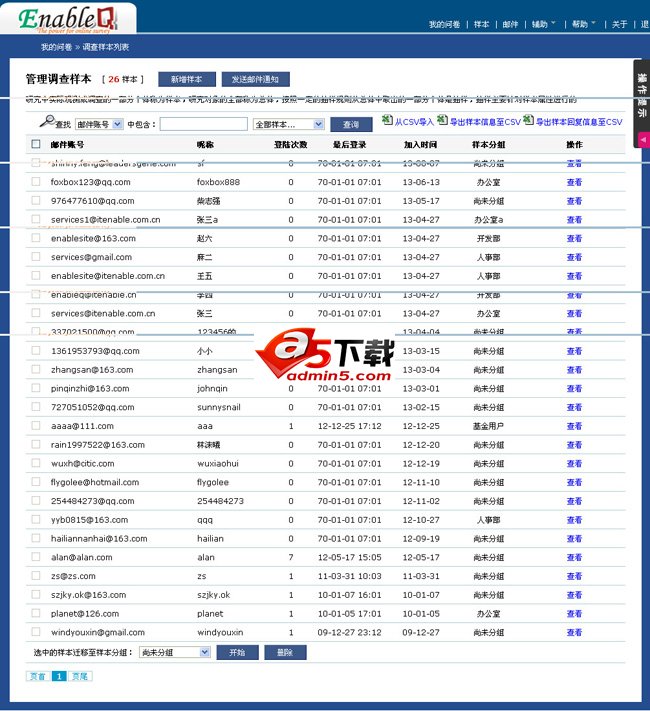Open the 尚未分组 migrate-to-group dropdown
Screen dimensions: 650x711
tap(175, 652)
